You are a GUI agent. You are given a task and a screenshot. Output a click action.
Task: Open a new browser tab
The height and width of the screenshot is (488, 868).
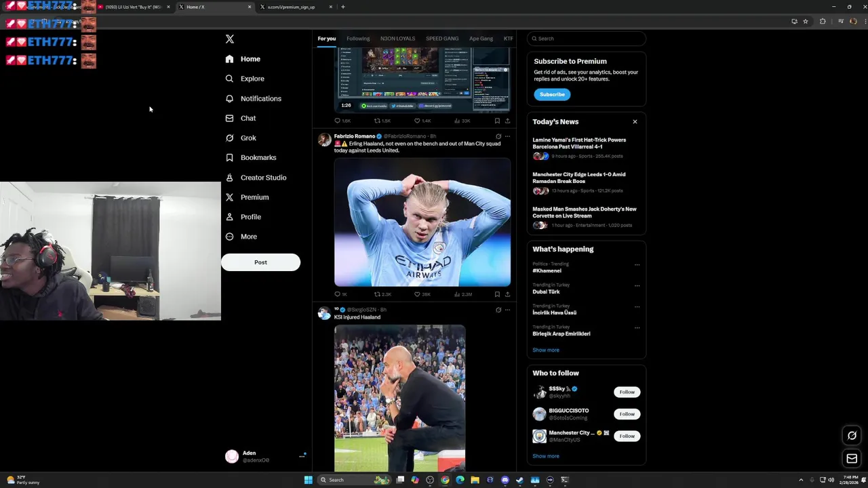pyautogui.click(x=342, y=7)
